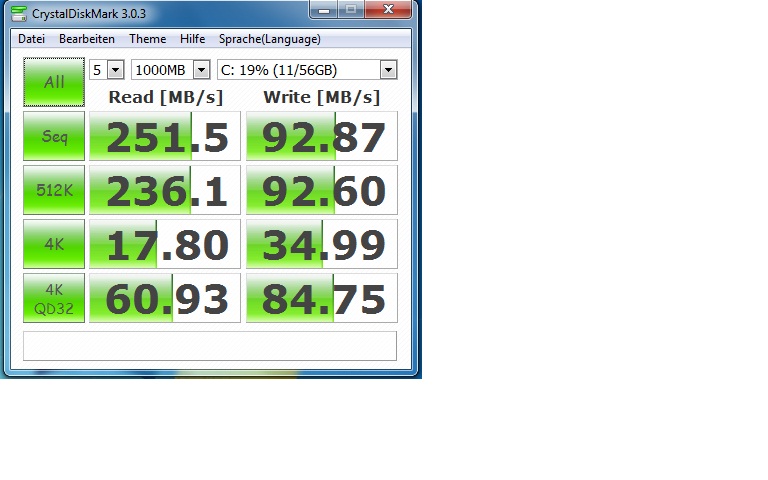Start the 512K benchmark test
The width and height of the screenshot is (768, 480).
tap(54, 190)
